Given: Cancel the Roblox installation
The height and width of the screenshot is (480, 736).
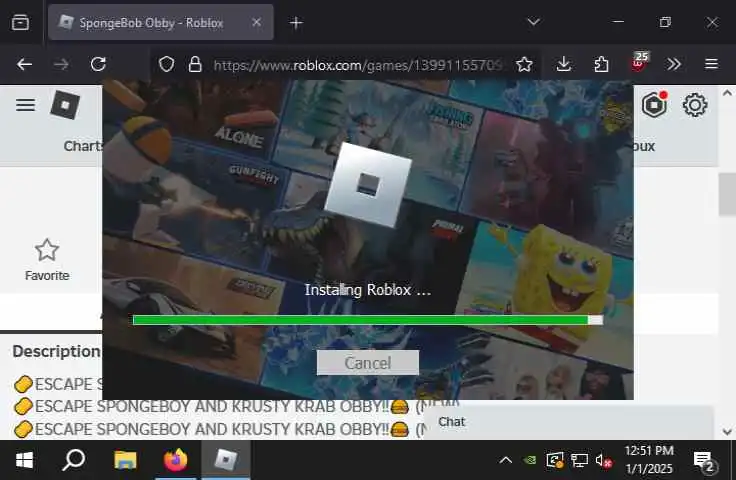Looking at the screenshot, I should pyautogui.click(x=368, y=363).
